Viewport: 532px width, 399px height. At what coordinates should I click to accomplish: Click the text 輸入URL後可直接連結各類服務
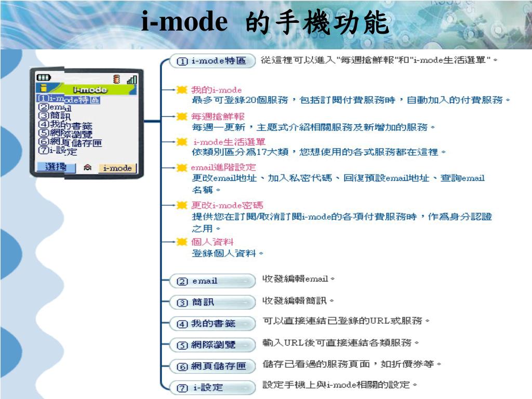click(x=337, y=343)
